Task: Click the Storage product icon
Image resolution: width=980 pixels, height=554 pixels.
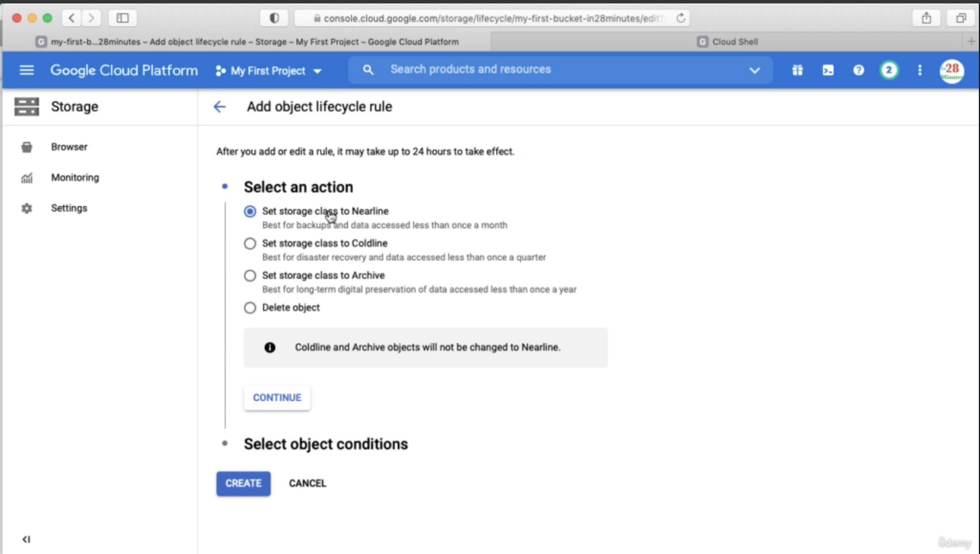Action: (26, 107)
